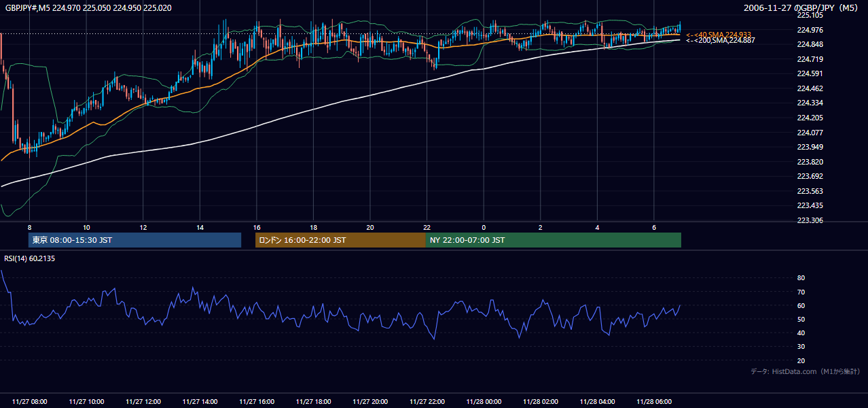Click price axis label 224.719
Viewport: 868px width, 408px height.
click(x=810, y=59)
